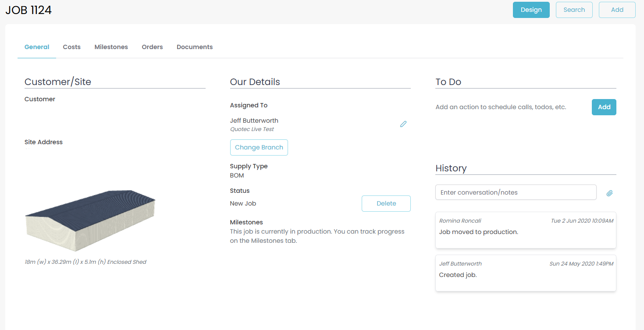Click the top-right Add button
Screen dimensions: 644x330
[x=617, y=10]
